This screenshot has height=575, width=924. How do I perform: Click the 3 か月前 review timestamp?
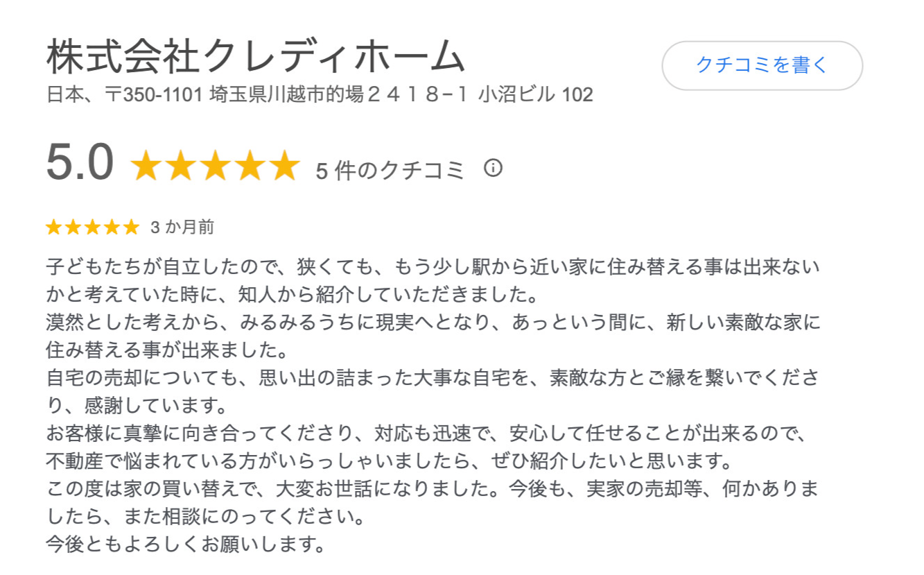[182, 227]
